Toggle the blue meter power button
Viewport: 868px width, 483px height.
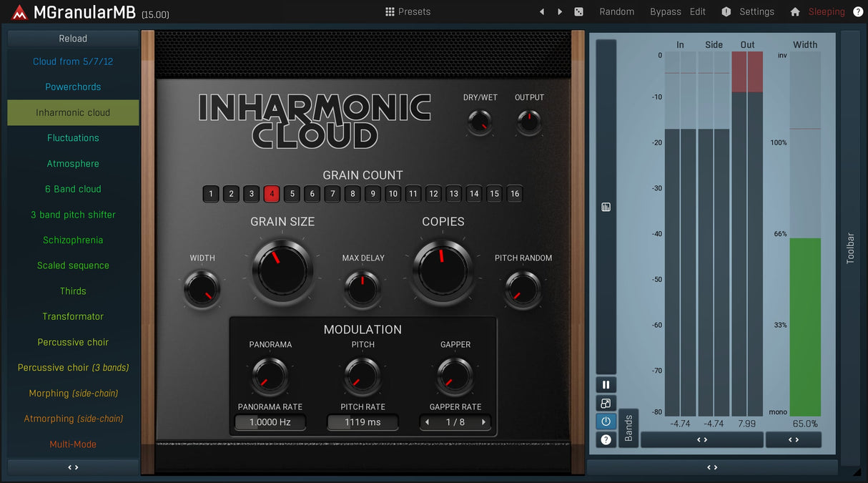pos(606,421)
